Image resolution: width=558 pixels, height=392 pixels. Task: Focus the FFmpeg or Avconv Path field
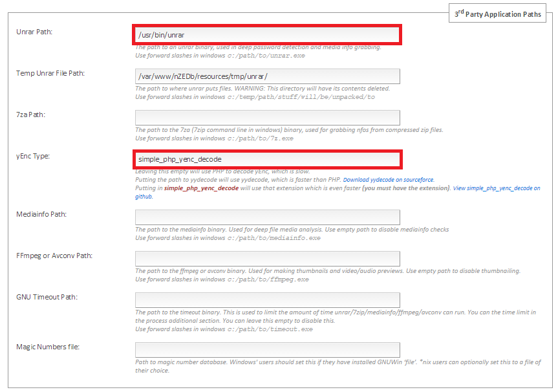coord(267,259)
